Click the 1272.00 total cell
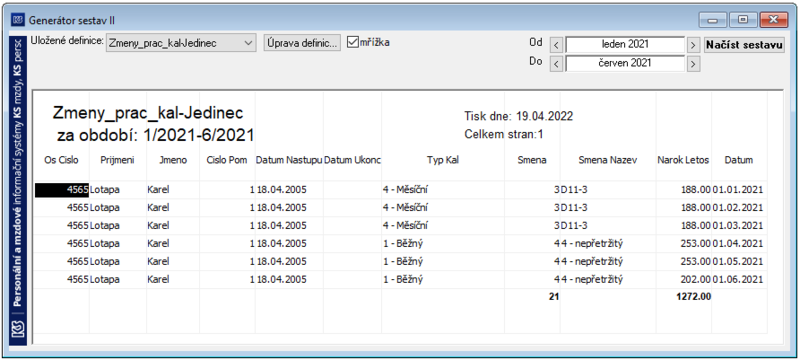 [x=693, y=297]
